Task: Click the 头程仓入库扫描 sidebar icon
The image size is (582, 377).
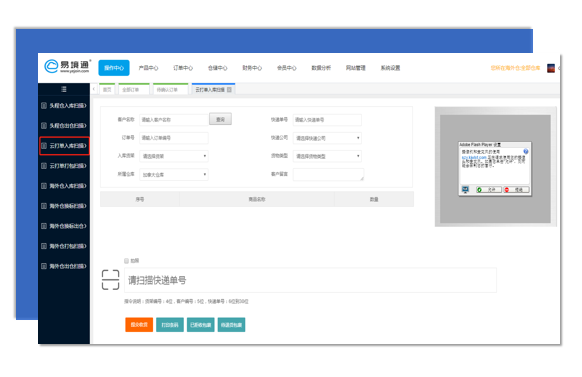Action: pos(44,106)
